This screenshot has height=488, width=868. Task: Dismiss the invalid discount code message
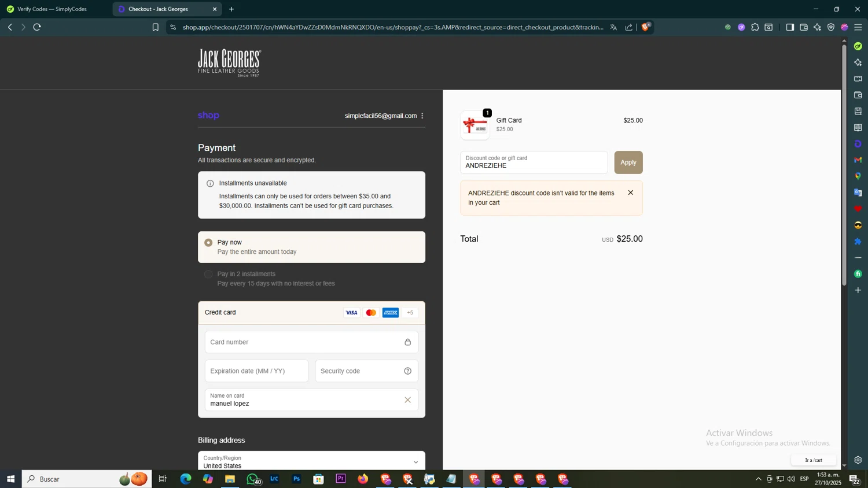pyautogui.click(x=631, y=193)
